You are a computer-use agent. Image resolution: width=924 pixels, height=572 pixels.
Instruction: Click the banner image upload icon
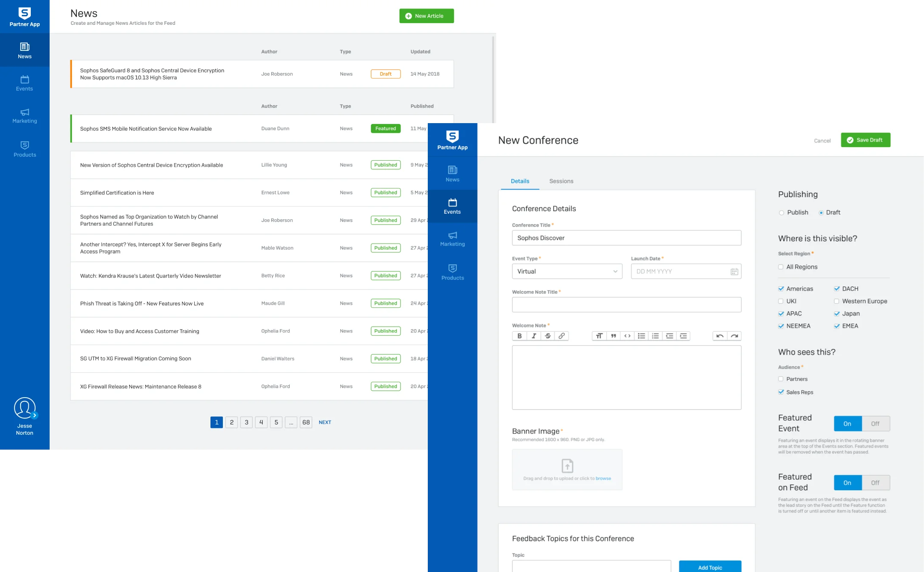tap(567, 466)
